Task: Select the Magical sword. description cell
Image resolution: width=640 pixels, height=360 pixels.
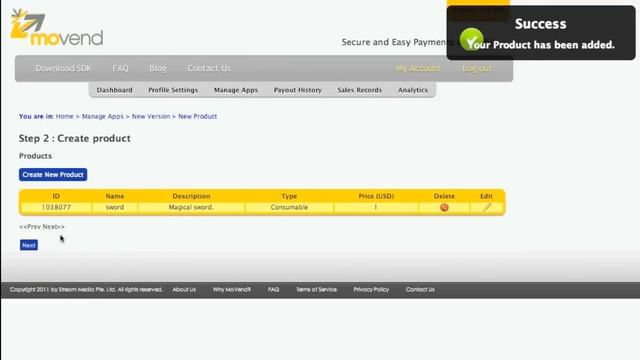Action: tap(191, 207)
